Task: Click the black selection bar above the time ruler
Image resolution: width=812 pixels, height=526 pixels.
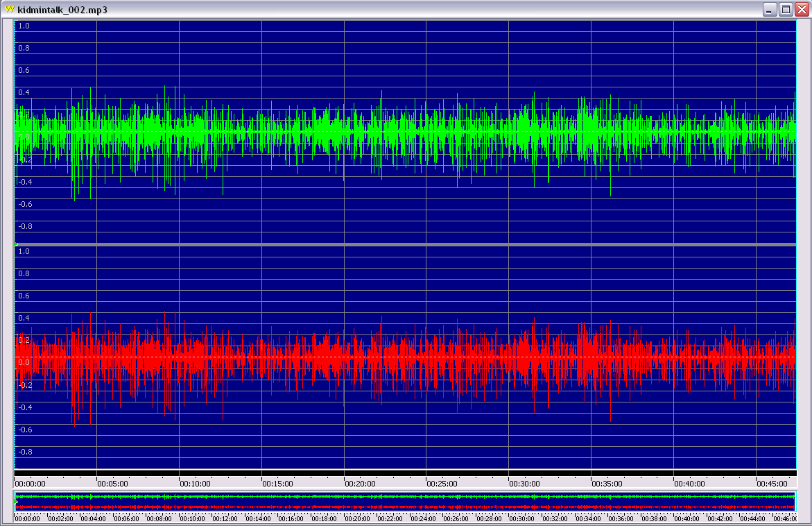Action: 405,473
